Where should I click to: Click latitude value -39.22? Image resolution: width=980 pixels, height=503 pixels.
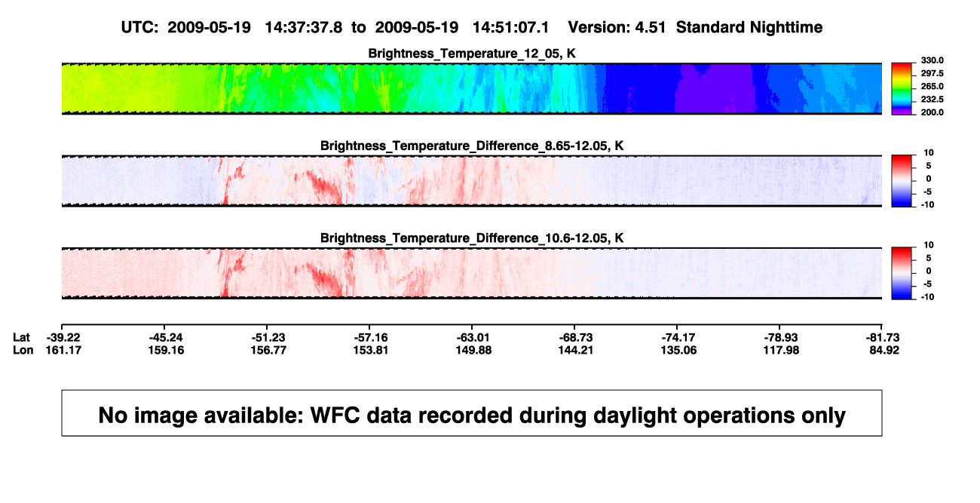coord(63,337)
